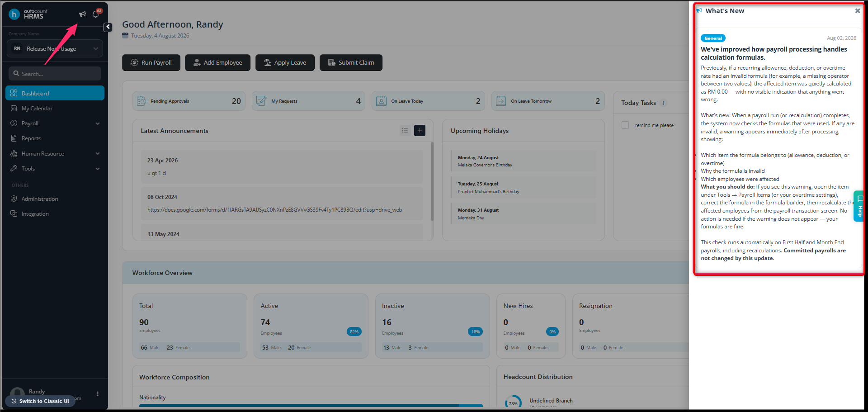This screenshot has width=868, height=412.
Task: Click the Tools wrench icon
Action: point(14,168)
